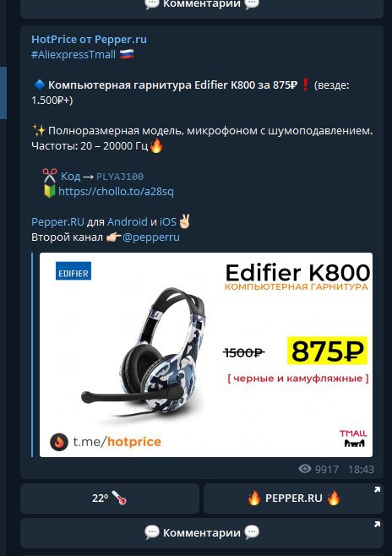This screenshot has height=556, width=392.
Task: Open the Edifier K800 promo image
Action: tap(206, 355)
